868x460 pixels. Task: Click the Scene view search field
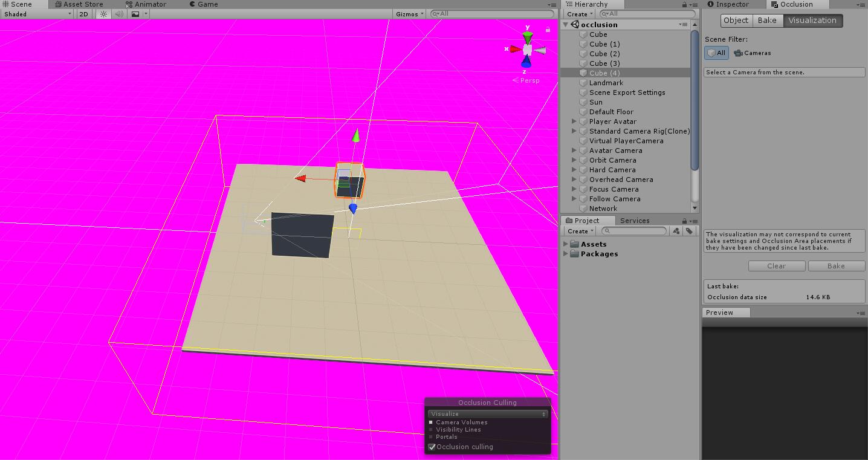[492, 14]
